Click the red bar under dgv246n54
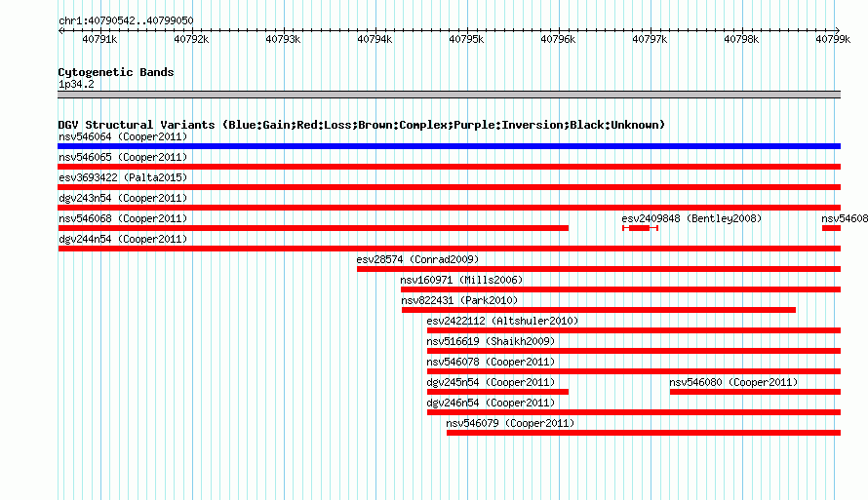 [634, 412]
